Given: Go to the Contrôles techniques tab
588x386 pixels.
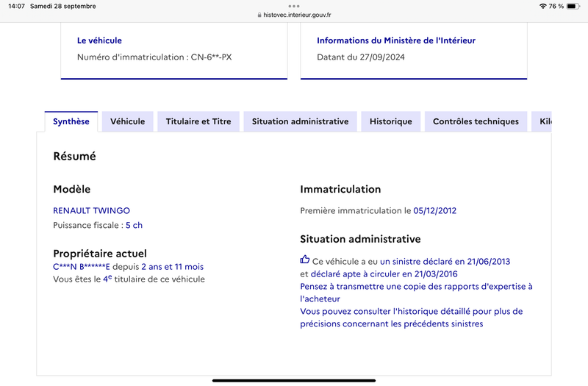Looking at the screenshot, I should [x=476, y=121].
